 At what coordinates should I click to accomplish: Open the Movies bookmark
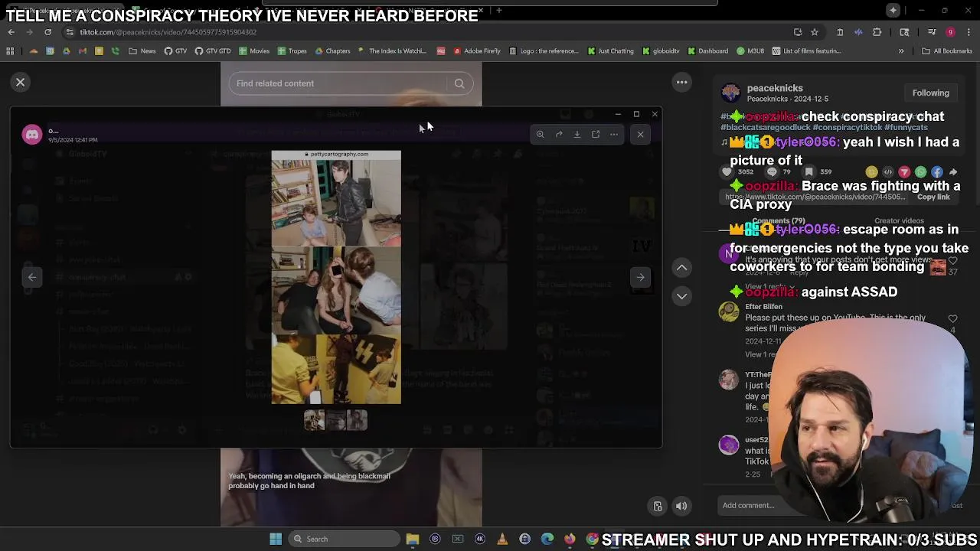tap(254, 51)
